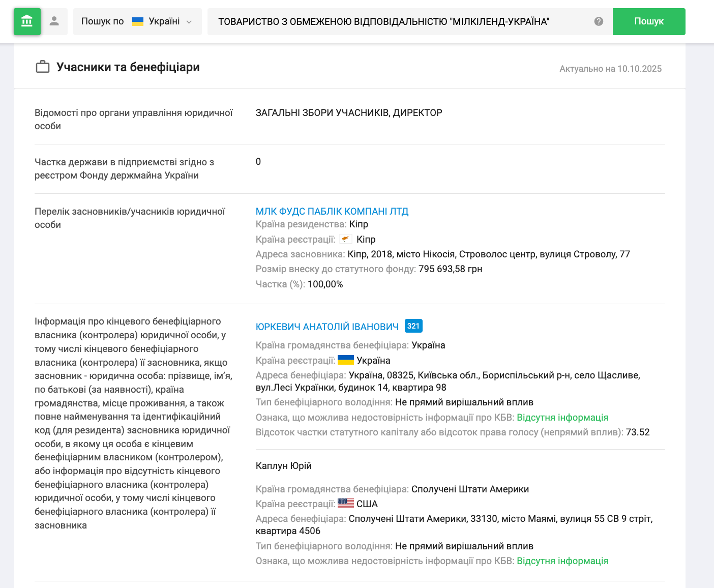
Task: Click the question mark help icon
Action: point(599,21)
